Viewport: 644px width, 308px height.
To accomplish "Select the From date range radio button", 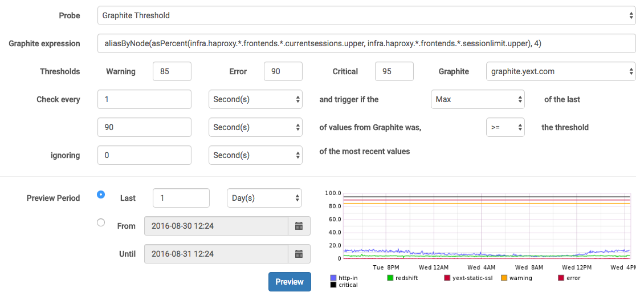I will click(101, 222).
